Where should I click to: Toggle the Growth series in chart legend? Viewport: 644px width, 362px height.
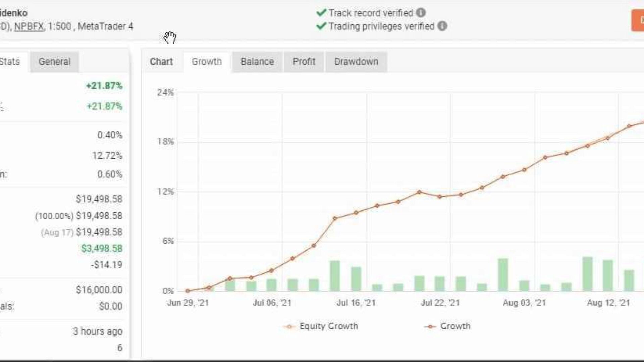point(447,326)
